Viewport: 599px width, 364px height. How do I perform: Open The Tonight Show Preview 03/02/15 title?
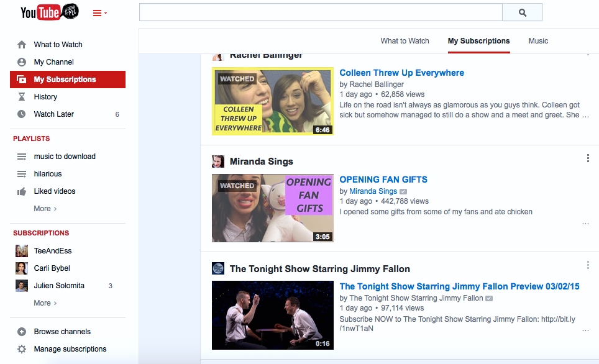click(x=459, y=286)
